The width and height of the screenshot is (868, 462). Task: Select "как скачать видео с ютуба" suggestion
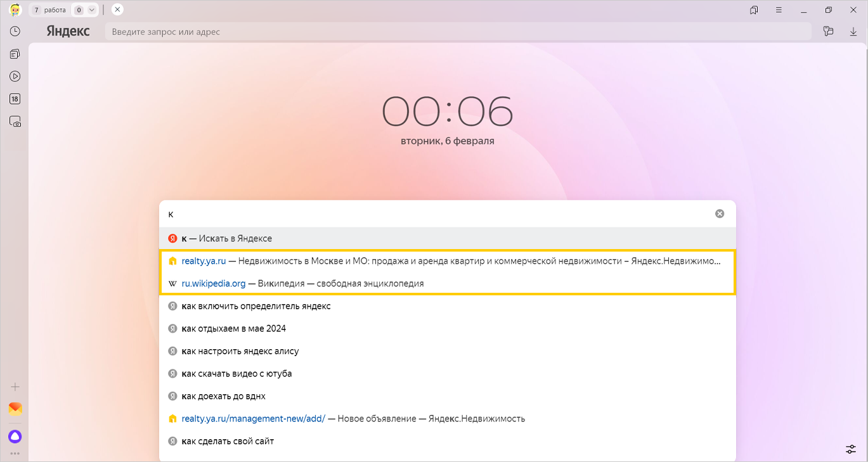(236, 373)
